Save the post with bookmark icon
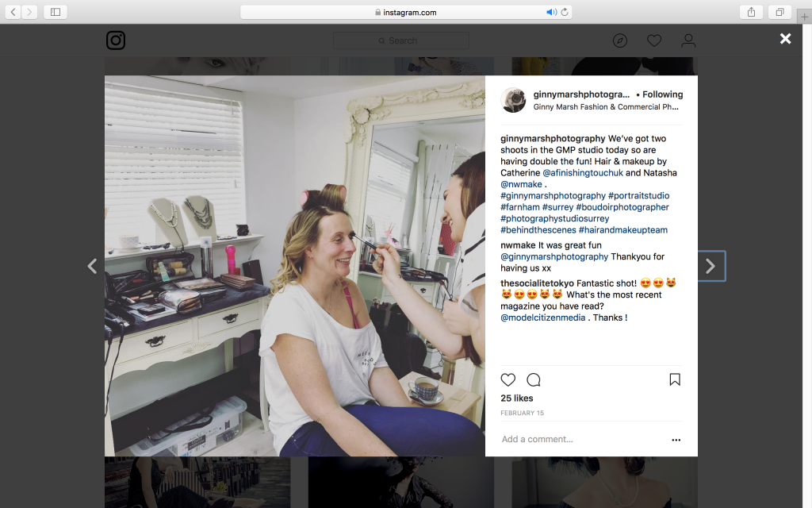 (675, 380)
